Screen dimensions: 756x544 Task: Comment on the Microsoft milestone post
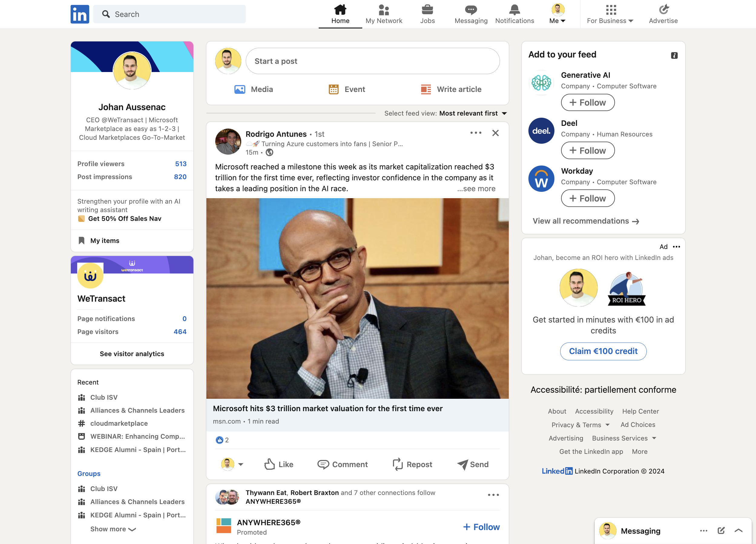342,464
